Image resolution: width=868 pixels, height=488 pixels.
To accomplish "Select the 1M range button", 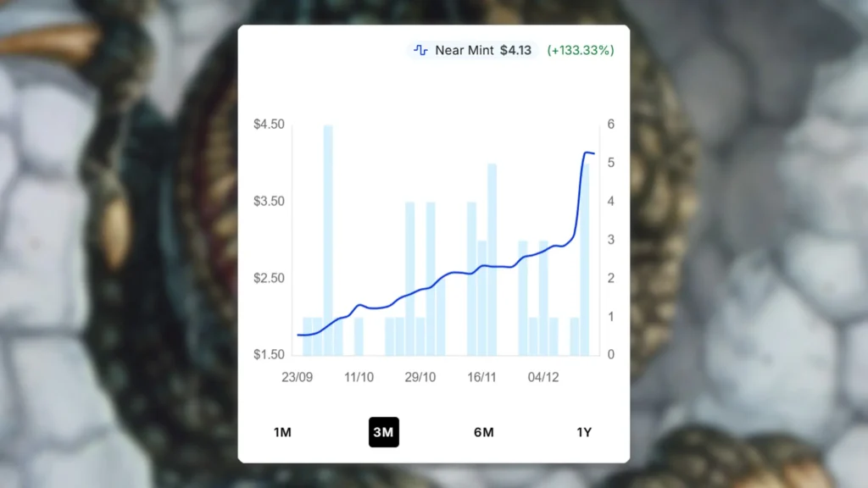I will [282, 432].
